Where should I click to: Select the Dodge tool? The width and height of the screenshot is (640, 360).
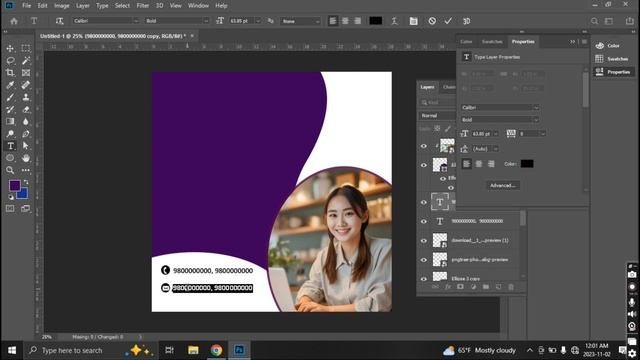[x=10, y=133]
